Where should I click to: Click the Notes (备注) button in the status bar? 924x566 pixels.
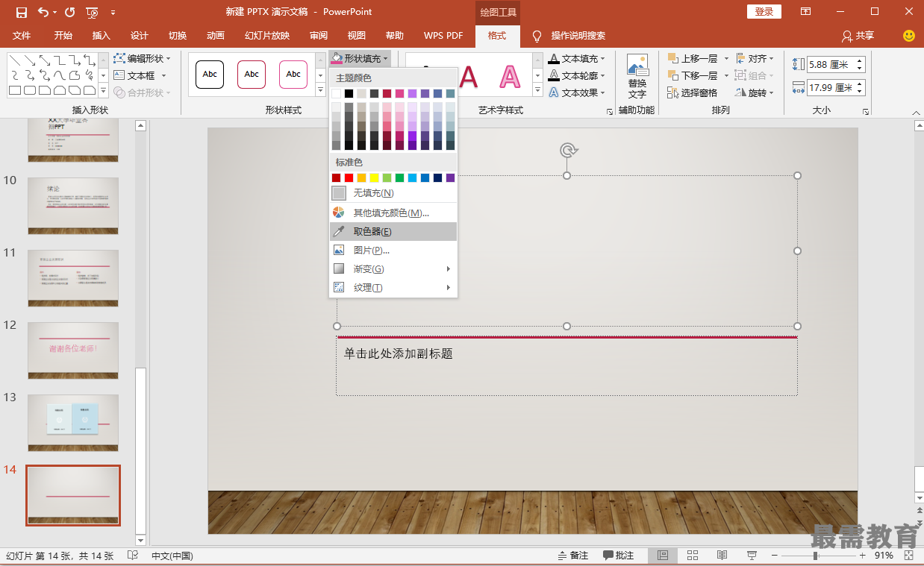572,556
